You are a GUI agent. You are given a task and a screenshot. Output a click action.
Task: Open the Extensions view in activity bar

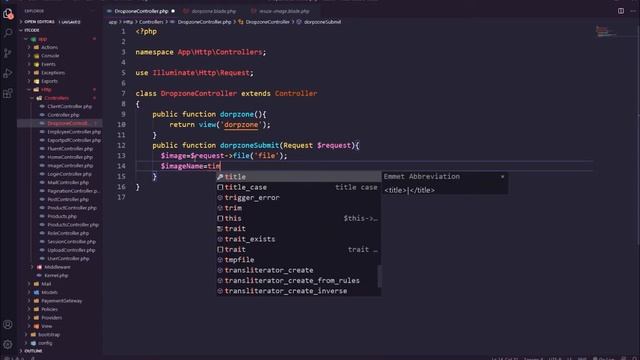point(8,93)
